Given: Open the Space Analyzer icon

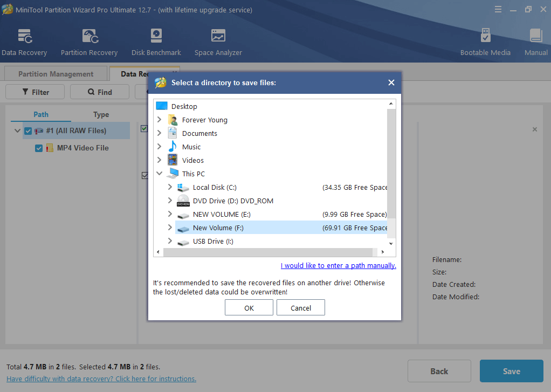Looking at the screenshot, I should tap(218, 36).
